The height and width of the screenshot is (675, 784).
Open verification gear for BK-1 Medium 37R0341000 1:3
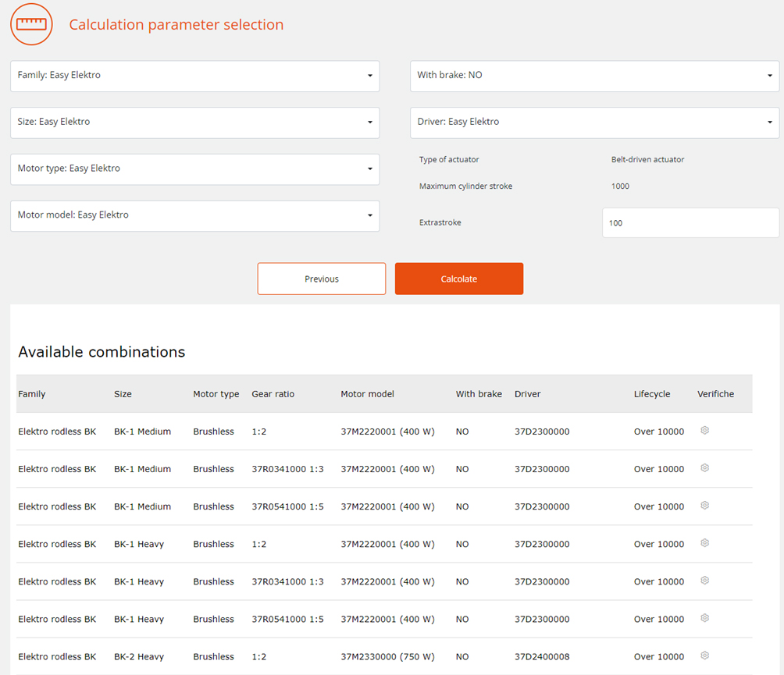tap(704, 468)
